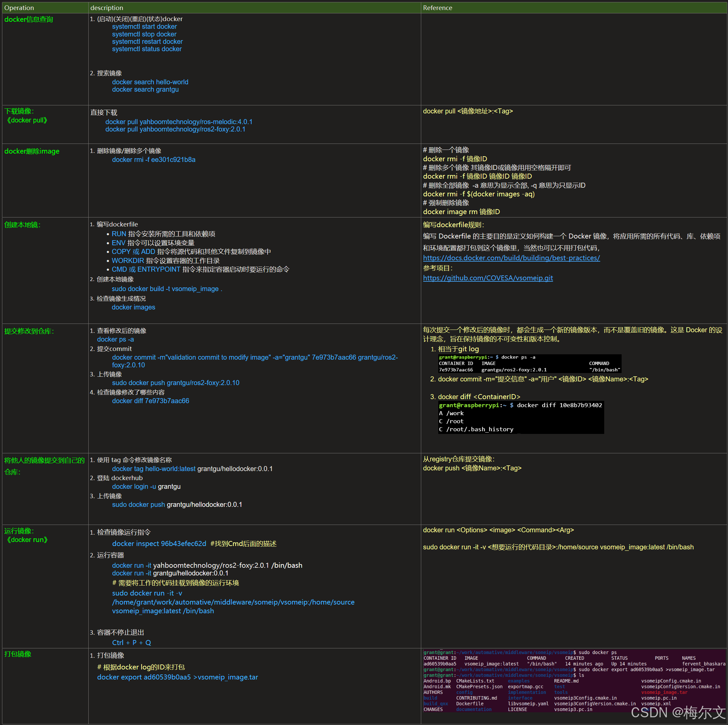Click the 'sudo docker build -t vsomeip_image' line

pos(167,289)
